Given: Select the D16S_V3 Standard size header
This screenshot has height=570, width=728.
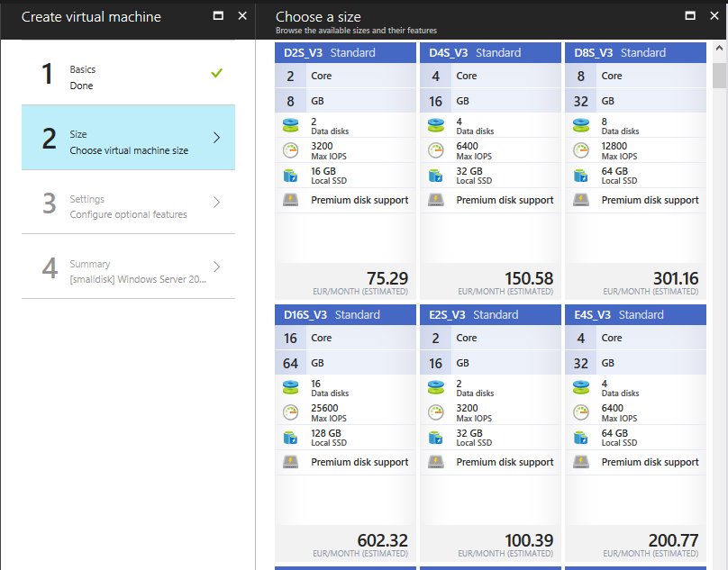Looking at the screenshot, I should (345, 314).
